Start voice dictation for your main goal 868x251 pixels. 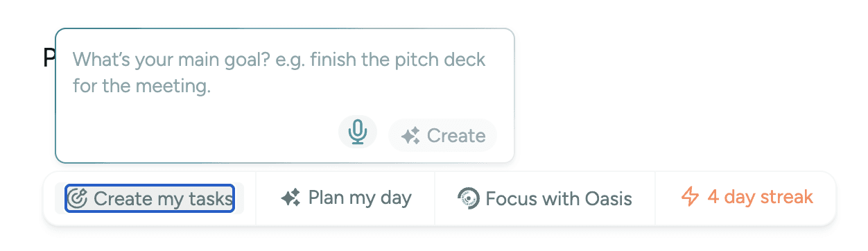coord(358,132)
